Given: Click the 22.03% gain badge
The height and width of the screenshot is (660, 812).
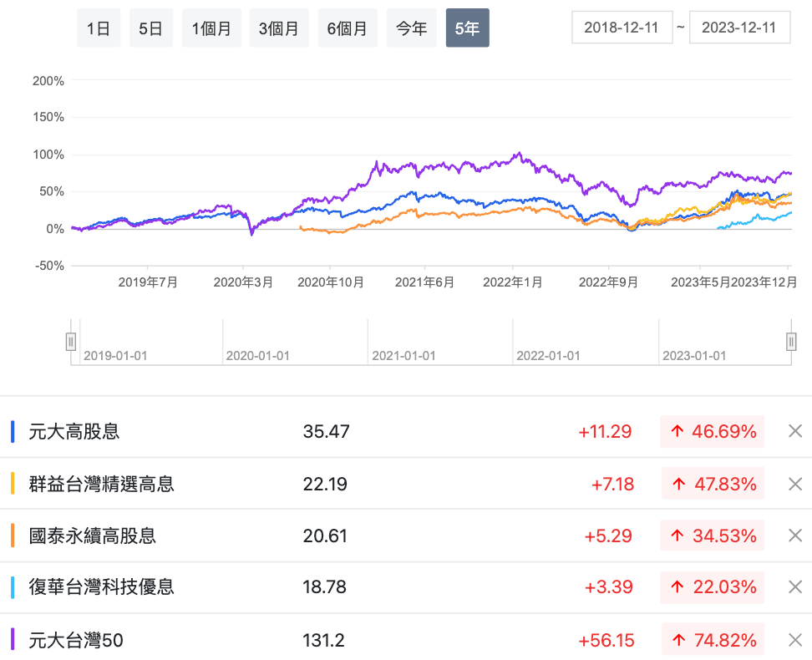Looking at the screenshot, I should 712,587.
